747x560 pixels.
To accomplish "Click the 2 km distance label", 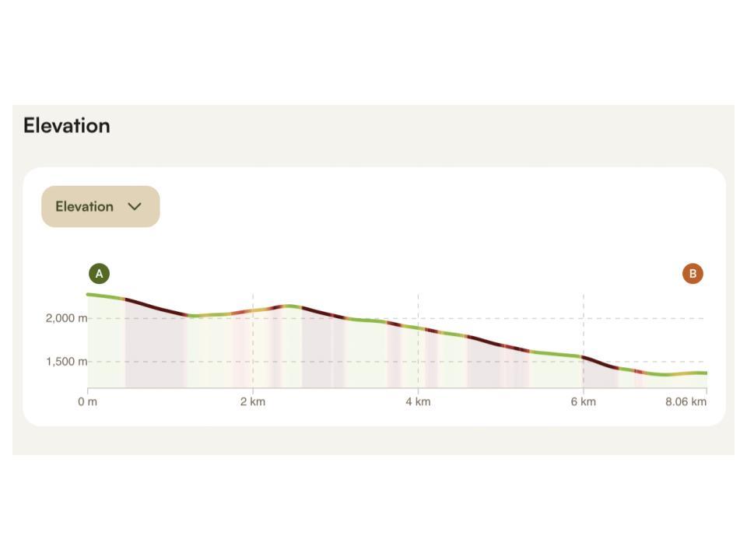I will [x=253, y=402].
